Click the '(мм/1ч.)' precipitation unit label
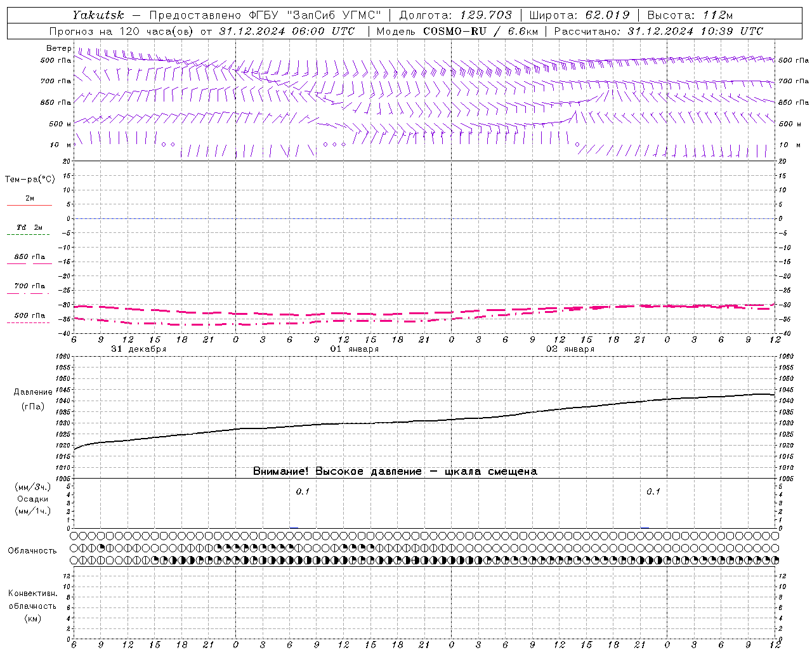812x650 pixels. (x=32, y=511)
